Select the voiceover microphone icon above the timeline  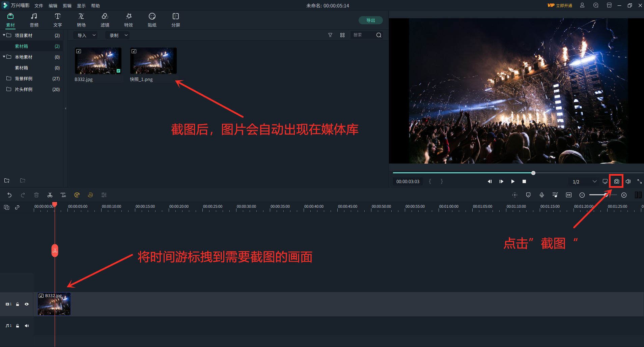point(542,195)
